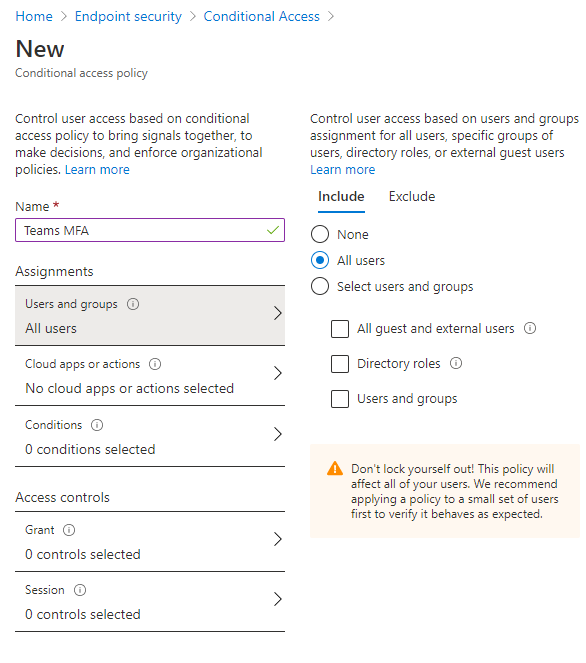Expand the Conditions section chevron
586x663 pixels.
tap(277, 434)
